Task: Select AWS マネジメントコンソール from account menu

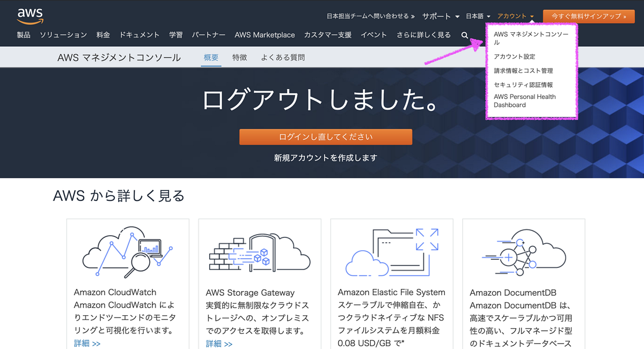Action: click(531, 38)
